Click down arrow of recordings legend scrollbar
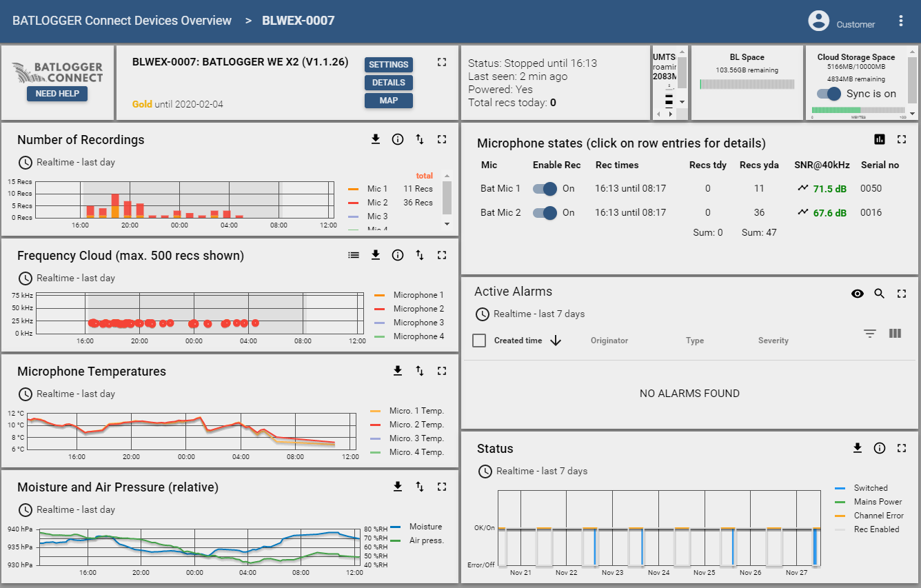Screen dimensions: 921x588 [x=447, y=224]
